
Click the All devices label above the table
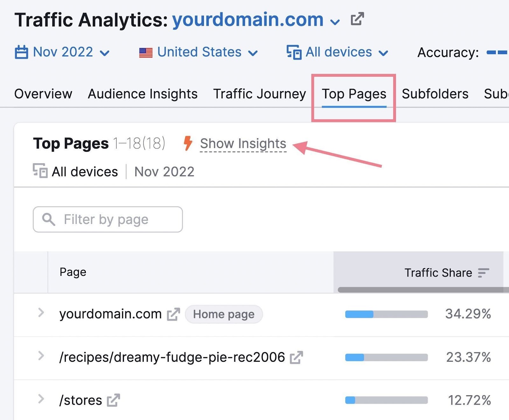point(84,171)
